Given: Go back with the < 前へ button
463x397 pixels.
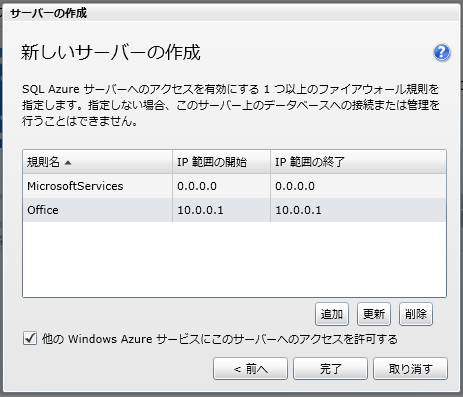Looking at the screenshot, I should coord(250,369).
